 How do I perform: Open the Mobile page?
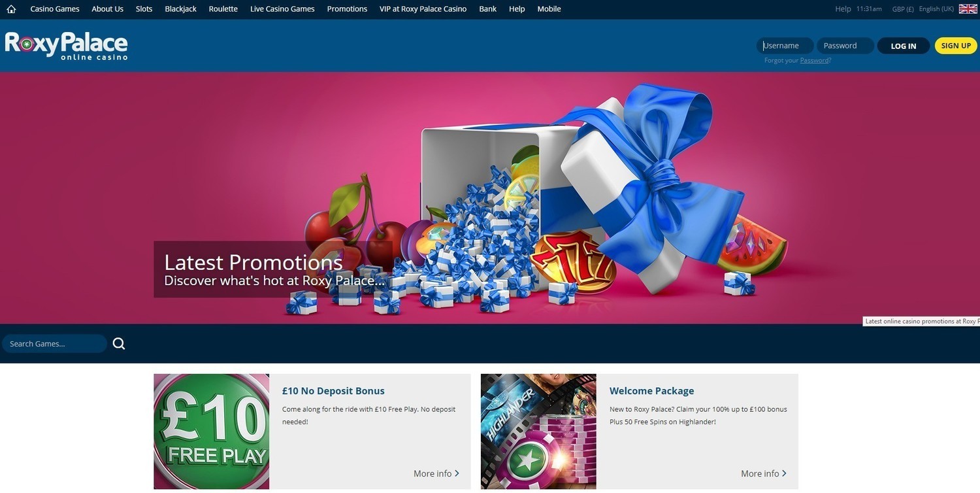549,9
